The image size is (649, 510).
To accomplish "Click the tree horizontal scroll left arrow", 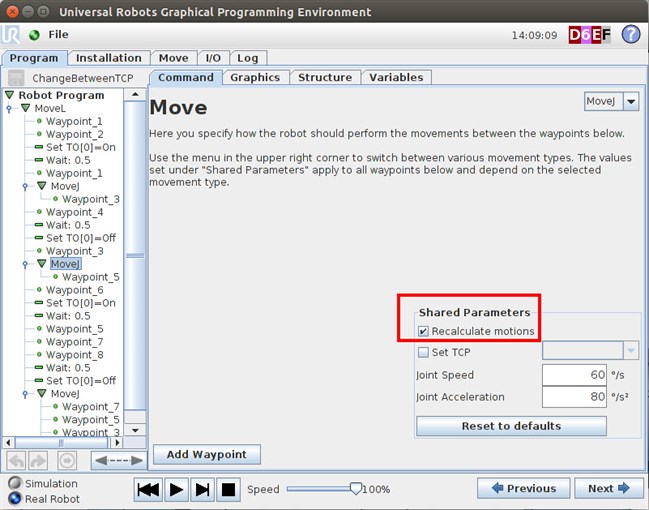I will click(8, 443).
